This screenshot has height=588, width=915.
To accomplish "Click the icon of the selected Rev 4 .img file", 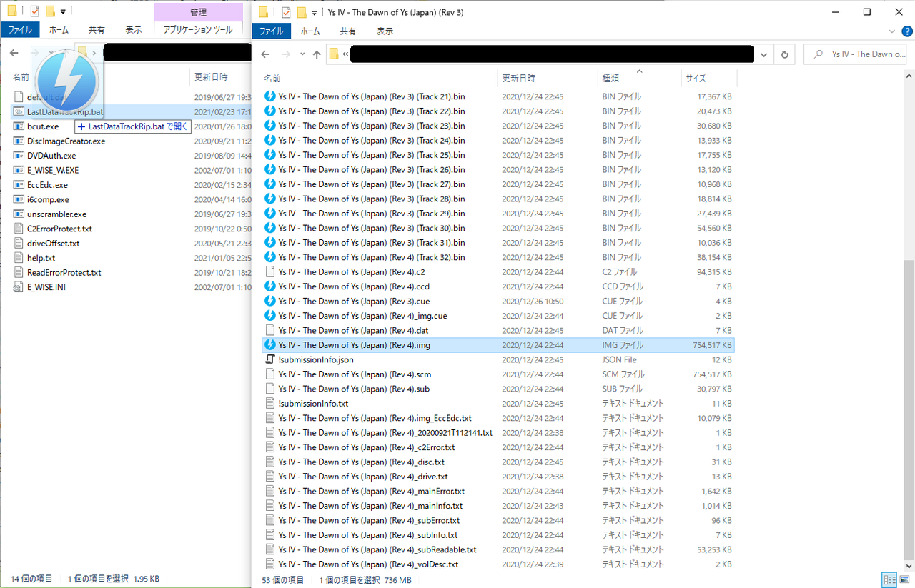I will (x=270, y=345).
